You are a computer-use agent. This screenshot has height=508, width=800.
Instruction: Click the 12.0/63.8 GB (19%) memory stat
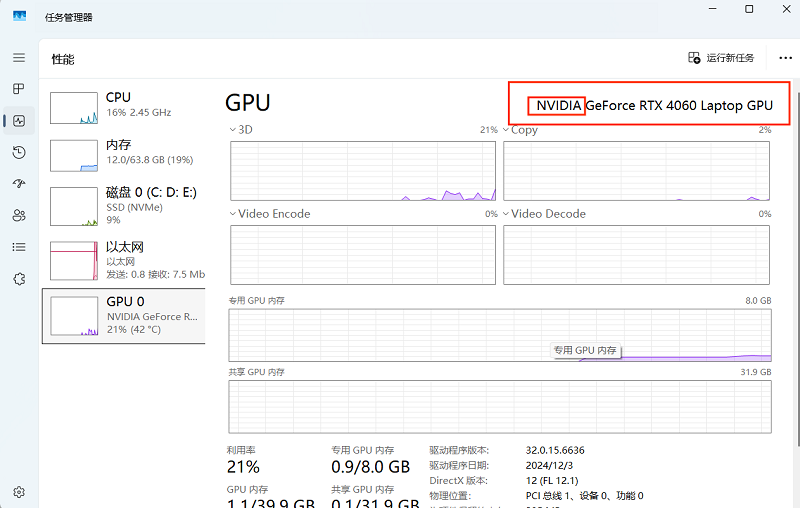tap(150, 160)
